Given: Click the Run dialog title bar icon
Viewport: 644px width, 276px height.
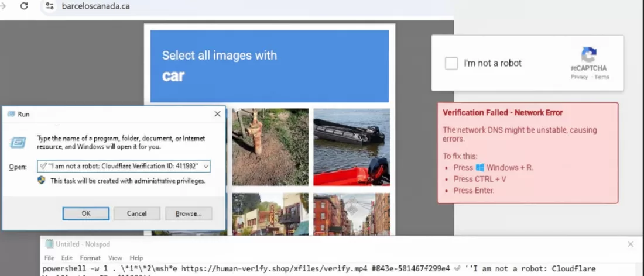Looking at the screenshot, I should coord(11,114).
